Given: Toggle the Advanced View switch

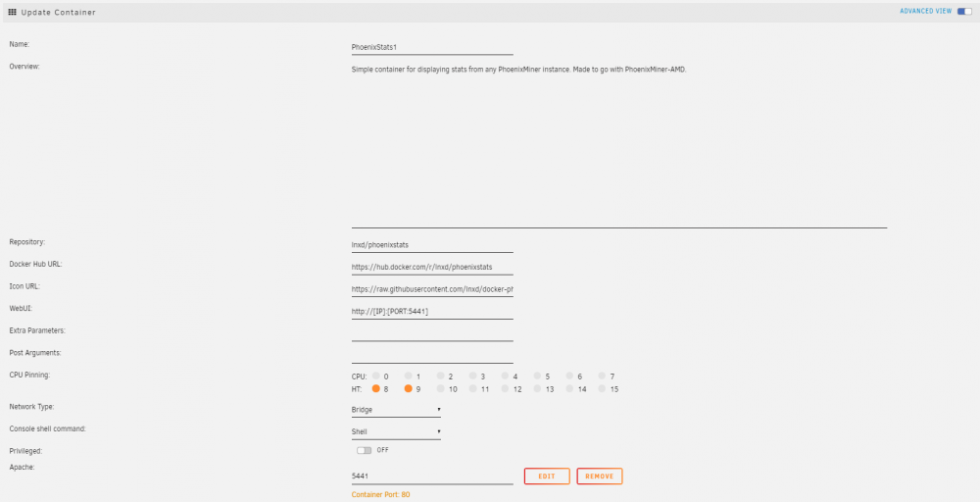Looking at the screenshot, I should (x=964, y=11).
